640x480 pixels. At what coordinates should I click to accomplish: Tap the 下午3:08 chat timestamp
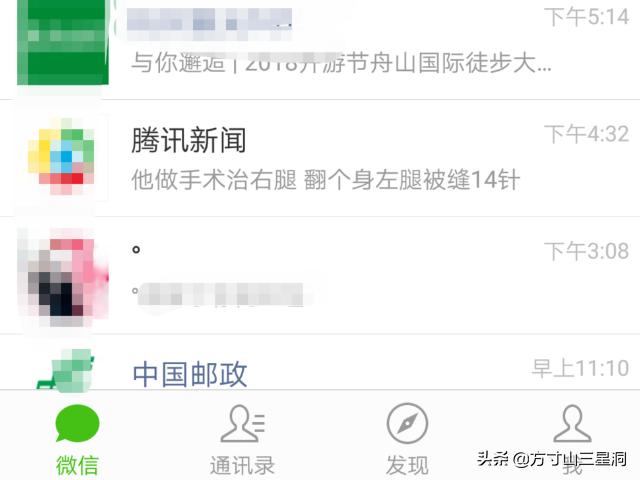pos(587,251)
